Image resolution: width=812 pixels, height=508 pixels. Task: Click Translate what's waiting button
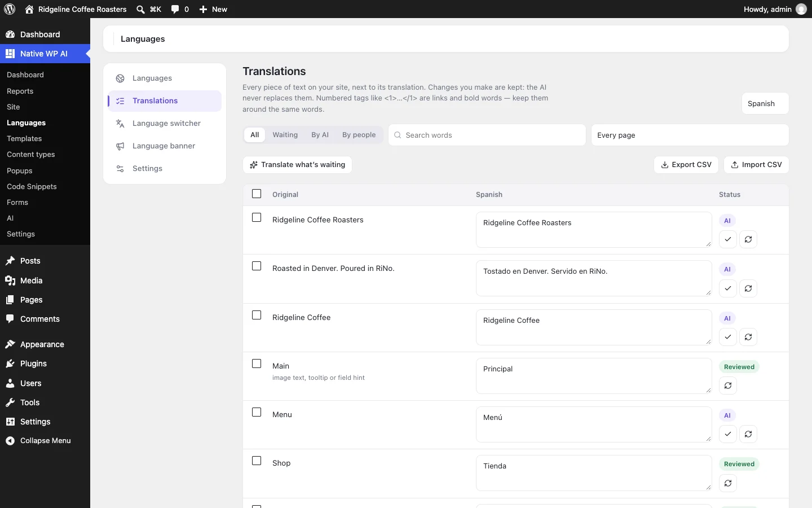(297, 165)
